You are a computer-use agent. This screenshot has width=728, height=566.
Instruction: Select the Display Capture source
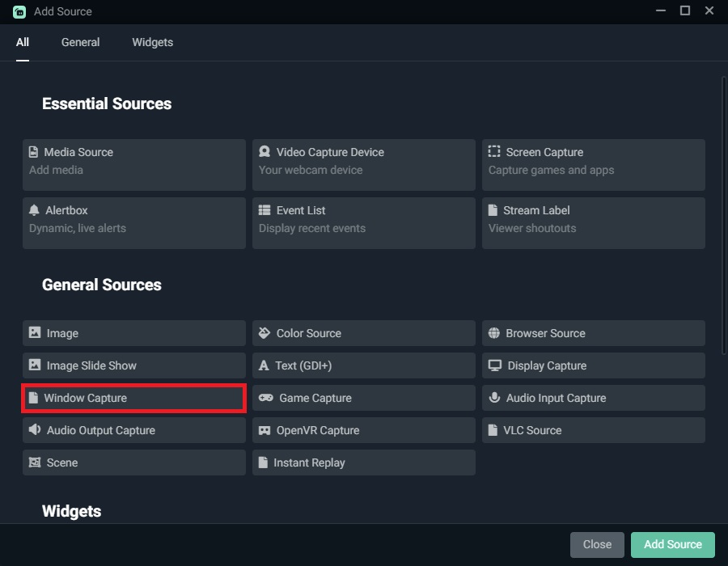595,365
